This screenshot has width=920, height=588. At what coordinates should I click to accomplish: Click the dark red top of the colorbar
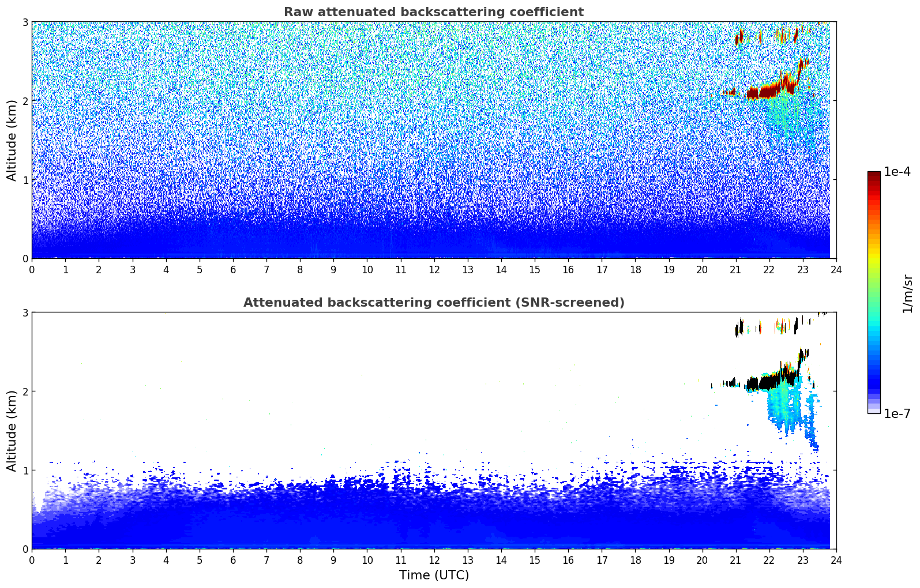(874, 177)
